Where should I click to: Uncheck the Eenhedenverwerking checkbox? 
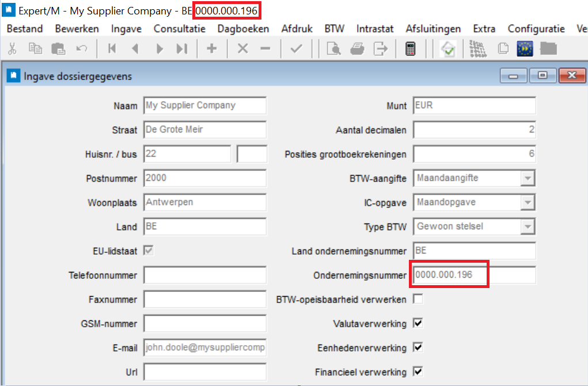(418, 347)
